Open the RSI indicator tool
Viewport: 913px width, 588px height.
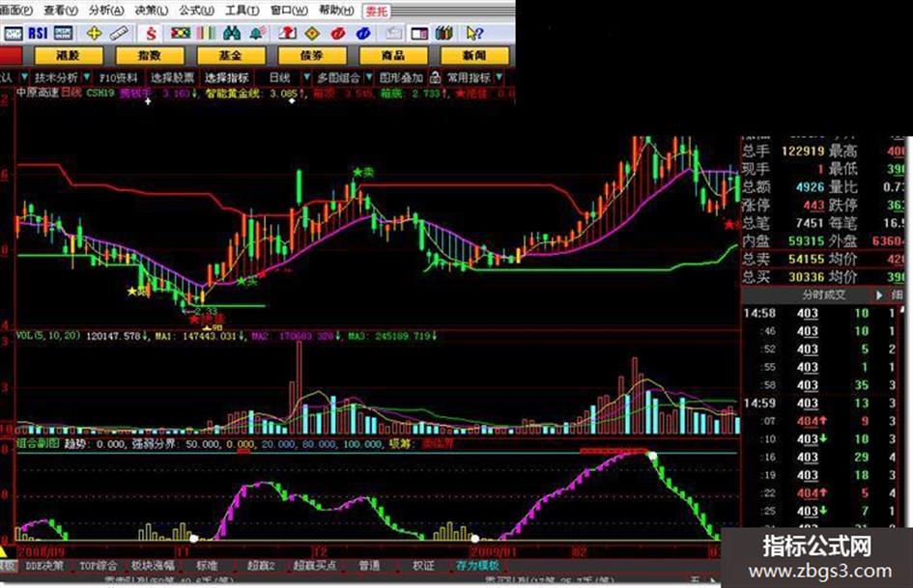tap(38, 33)
